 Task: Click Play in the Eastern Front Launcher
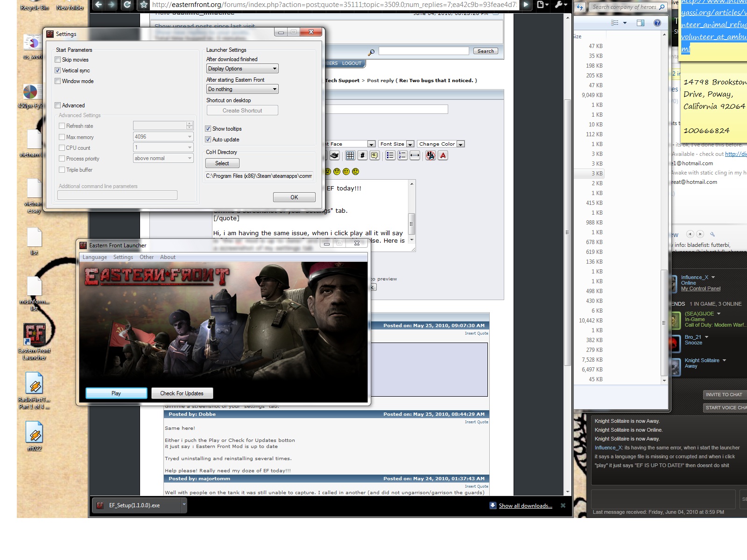click(116, 393)
